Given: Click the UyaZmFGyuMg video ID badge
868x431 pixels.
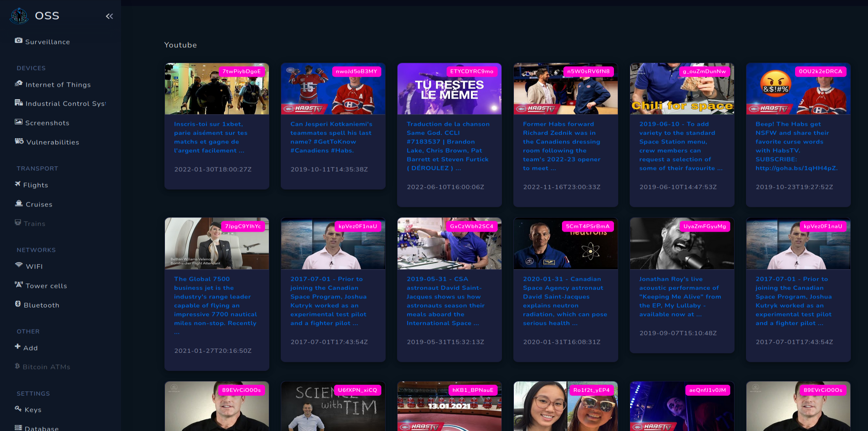Looking at the screenshot, I should click(x=705, y=226).
